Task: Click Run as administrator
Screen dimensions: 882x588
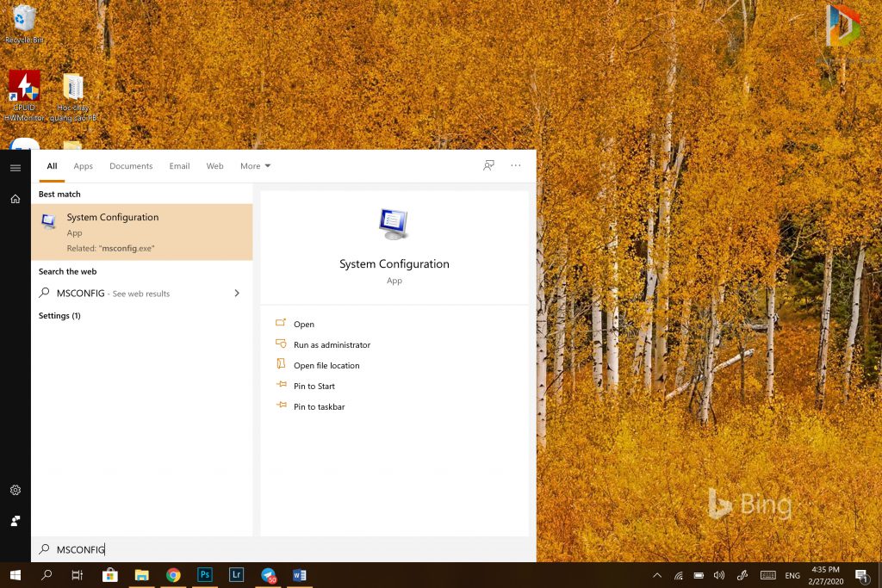Action: 332,345
